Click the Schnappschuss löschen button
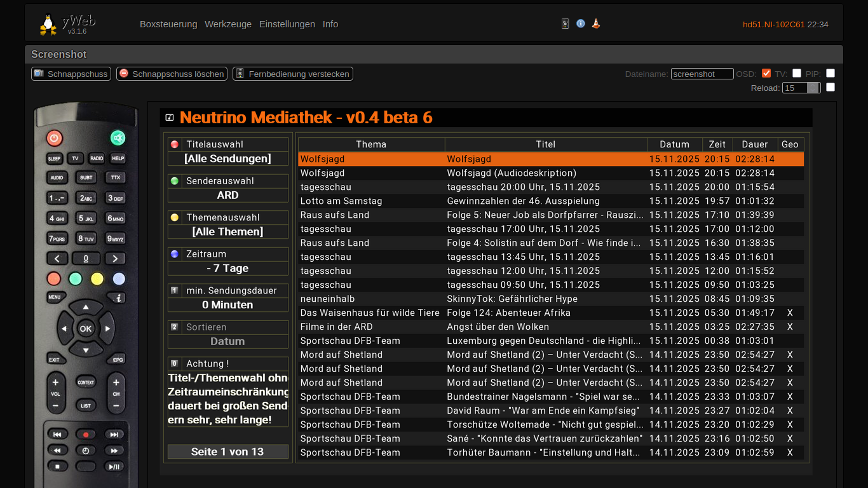The width and height of the screenshot is (868, 488). 172,74
